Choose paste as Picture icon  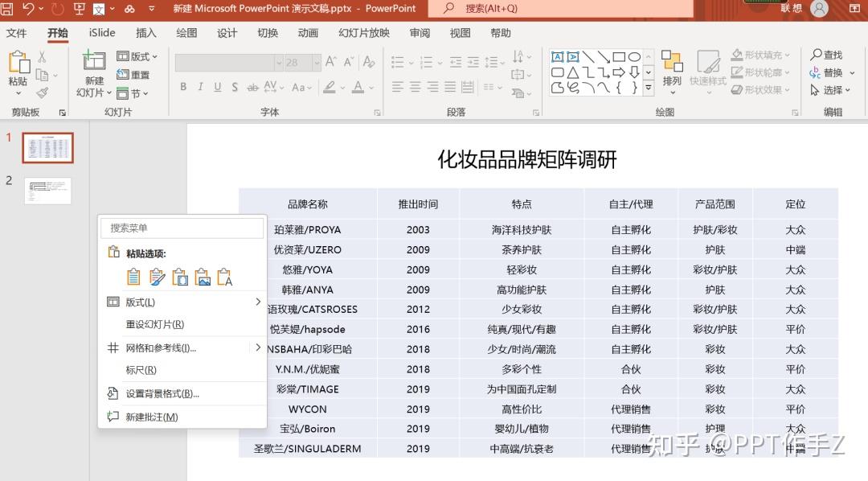pyautogui.click(x=203, y=277)
